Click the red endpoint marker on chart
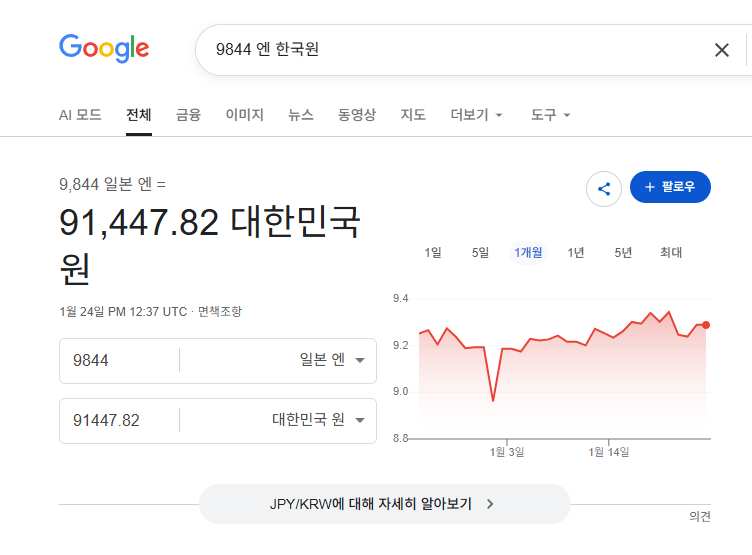The width and height of the screenshot is (752, 555). coord(706,324)
